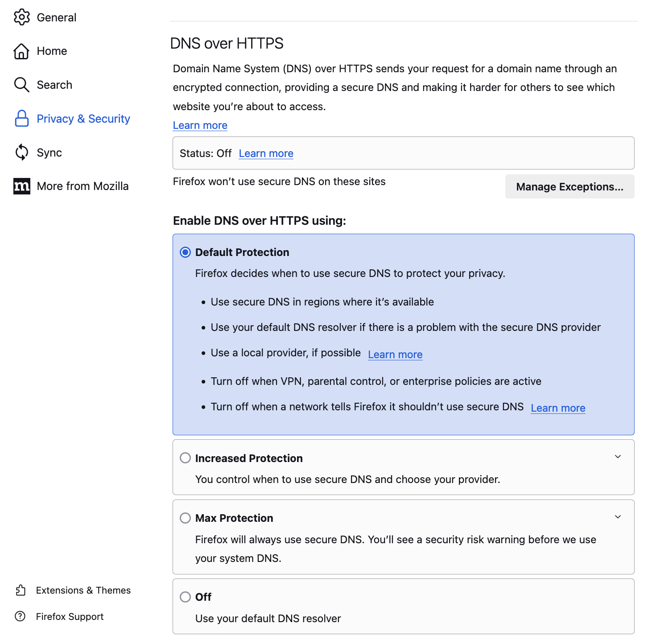652x644 pixels.
Task: Select the Increased Protection radio button
Action: click(x=185, y=458)
